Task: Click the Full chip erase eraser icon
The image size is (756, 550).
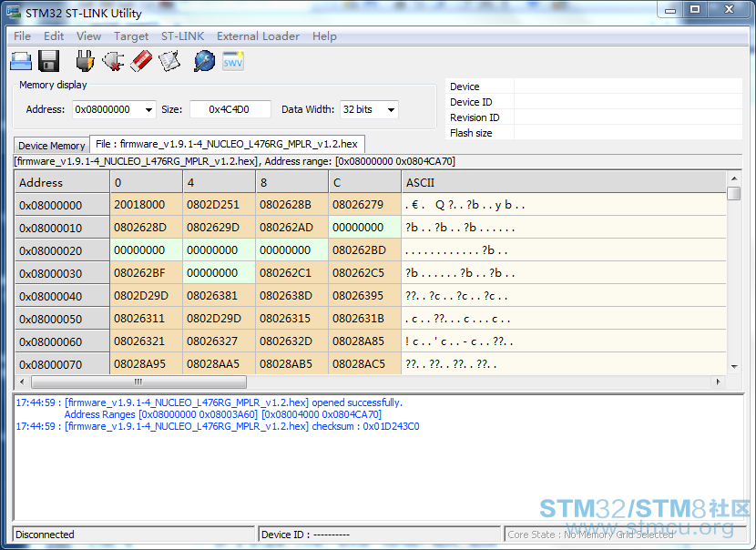Action: (x=141, y=61)
